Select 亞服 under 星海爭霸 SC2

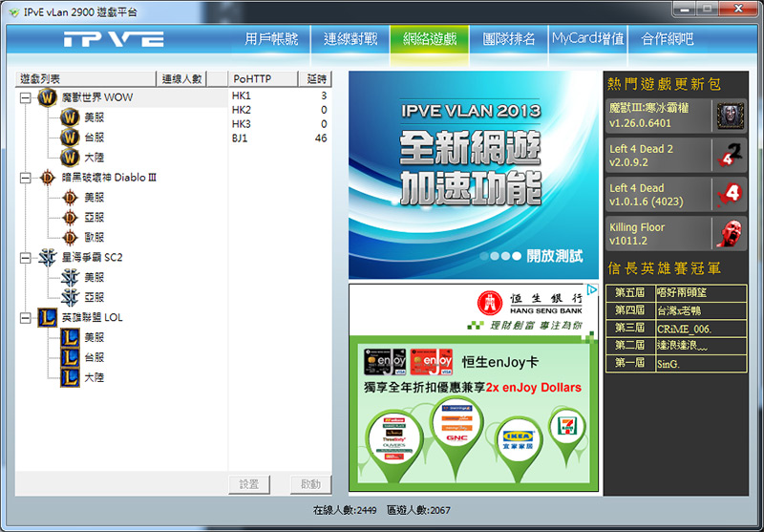pyautogui.click(x=94, y=297)
